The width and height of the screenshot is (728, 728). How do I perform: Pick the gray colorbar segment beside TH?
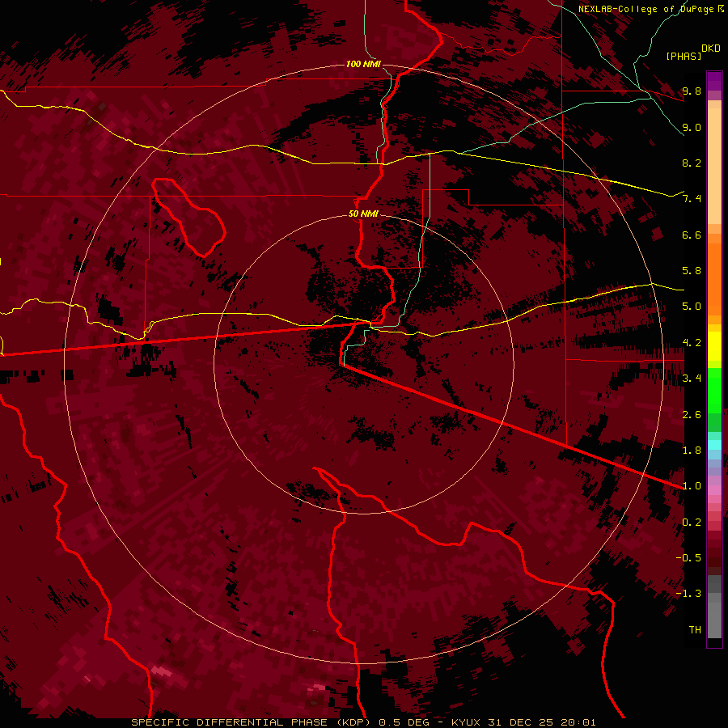click(x=714, y=620)
